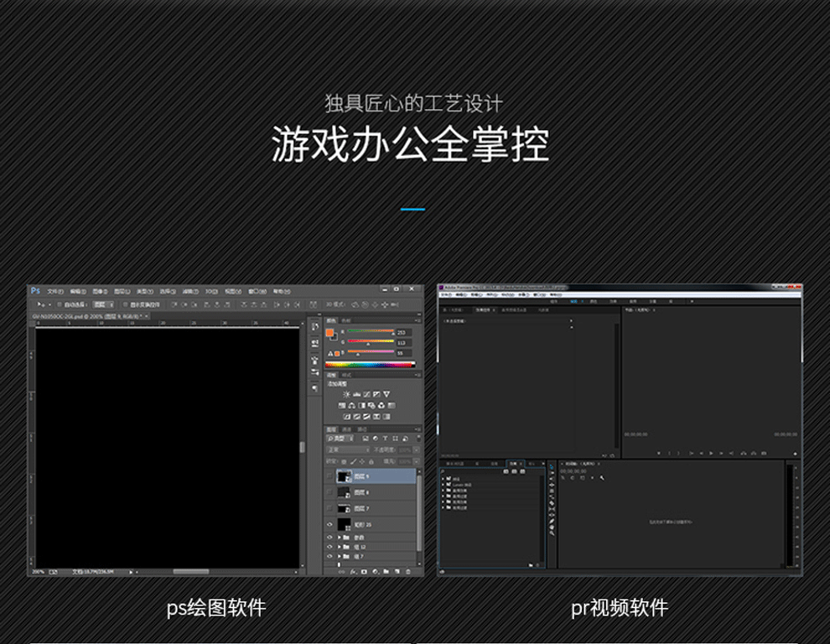Filter layers by type (T) icon

tap(385, 439)
